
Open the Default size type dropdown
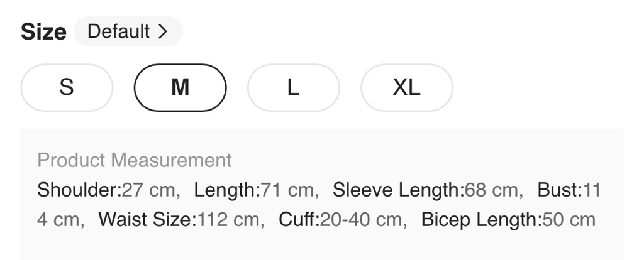[x=128, y=31]
